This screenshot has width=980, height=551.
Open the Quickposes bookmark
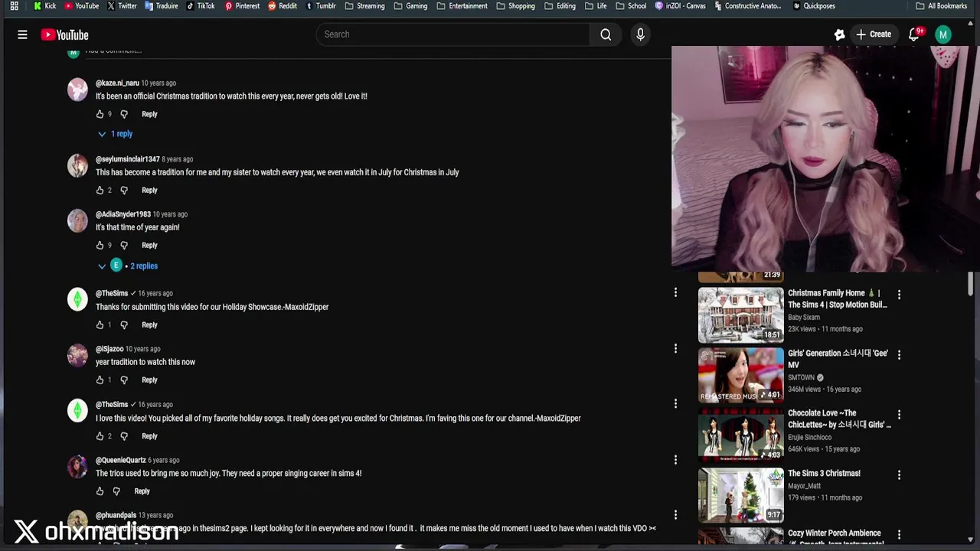point(814,6)
